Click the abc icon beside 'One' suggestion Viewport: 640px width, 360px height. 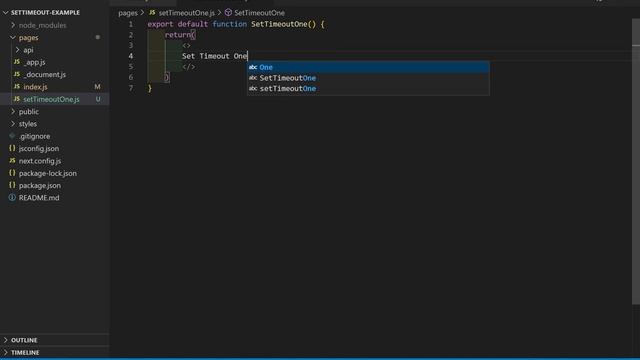(253, 67)
